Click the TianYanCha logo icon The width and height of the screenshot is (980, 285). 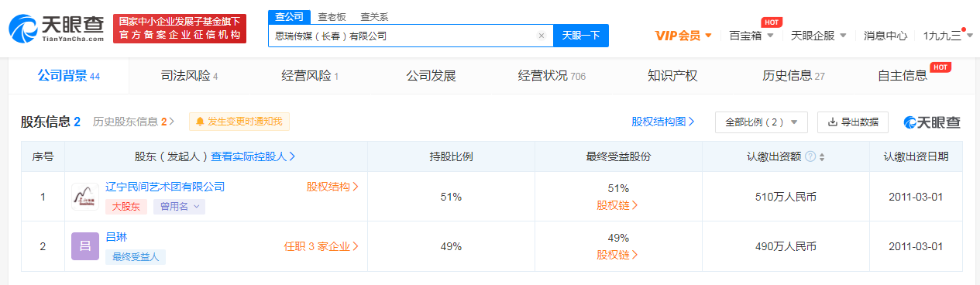point(24,29)
